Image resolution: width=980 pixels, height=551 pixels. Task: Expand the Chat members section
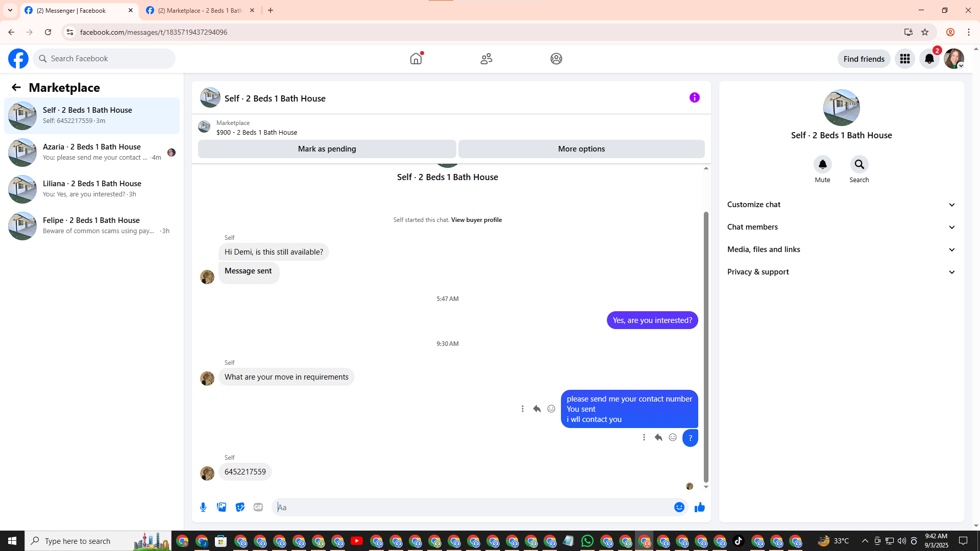point(842,227)
